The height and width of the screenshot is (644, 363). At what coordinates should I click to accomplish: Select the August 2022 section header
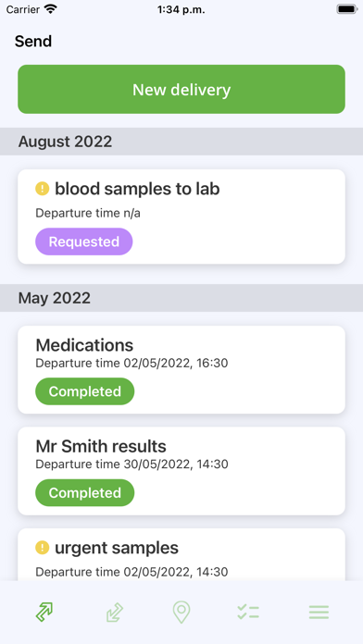[x=181, y=142]
